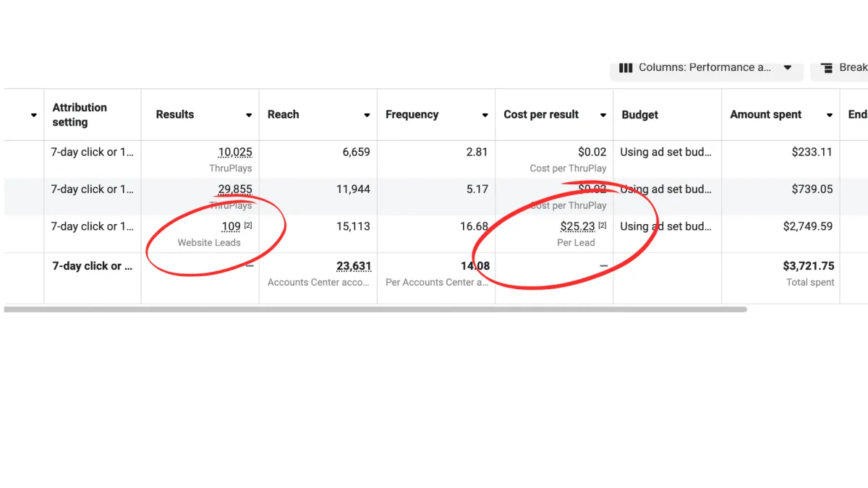Screen dimensions: 868x488
Task: Open the 10,025 ThruPlays result link
Action: 235,153
